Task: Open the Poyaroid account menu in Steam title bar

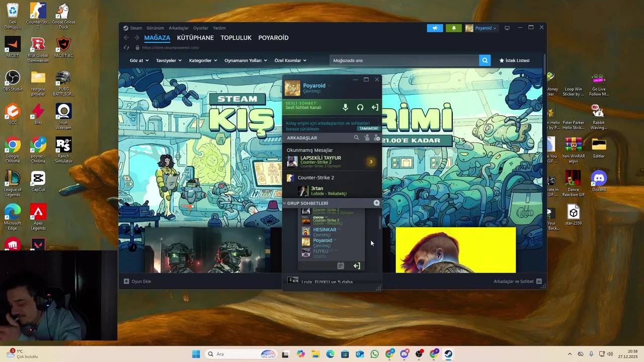Action: (481, 28)
